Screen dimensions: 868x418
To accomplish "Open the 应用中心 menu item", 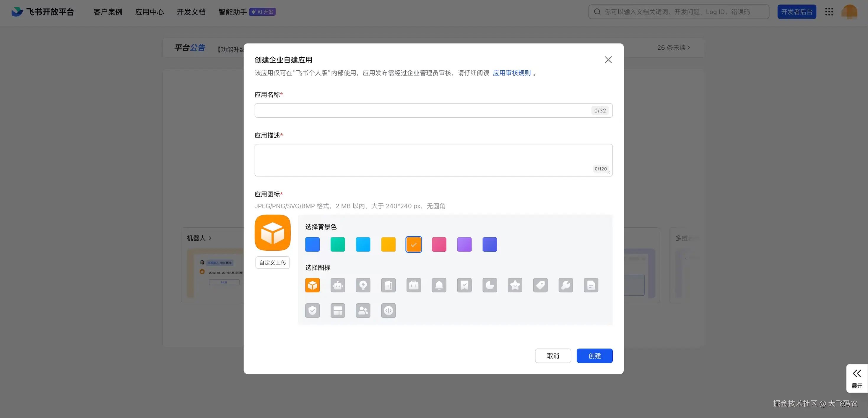I will 149,12.
